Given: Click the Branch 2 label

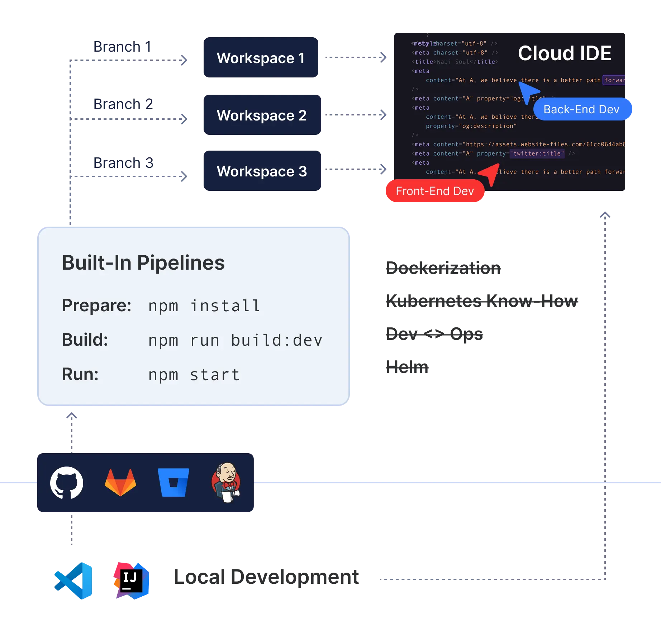Looking at the screenshot, I should (123, 105).
